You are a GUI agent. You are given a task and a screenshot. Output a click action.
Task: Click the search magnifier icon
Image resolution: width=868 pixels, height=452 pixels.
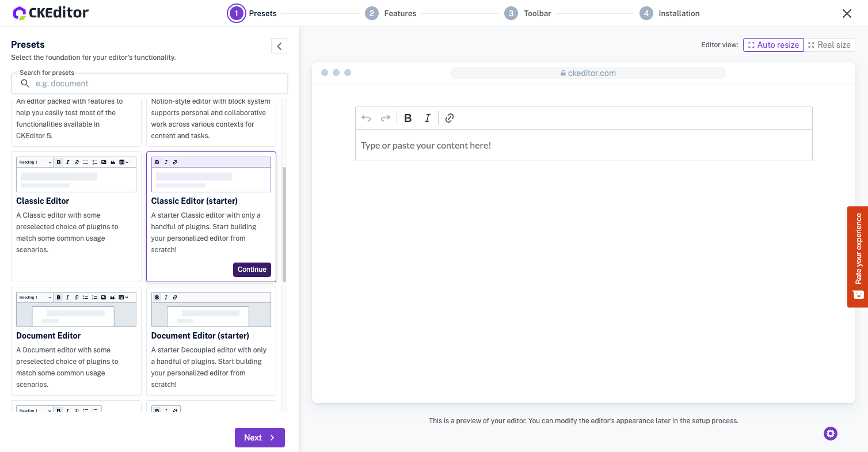point(25,83)
